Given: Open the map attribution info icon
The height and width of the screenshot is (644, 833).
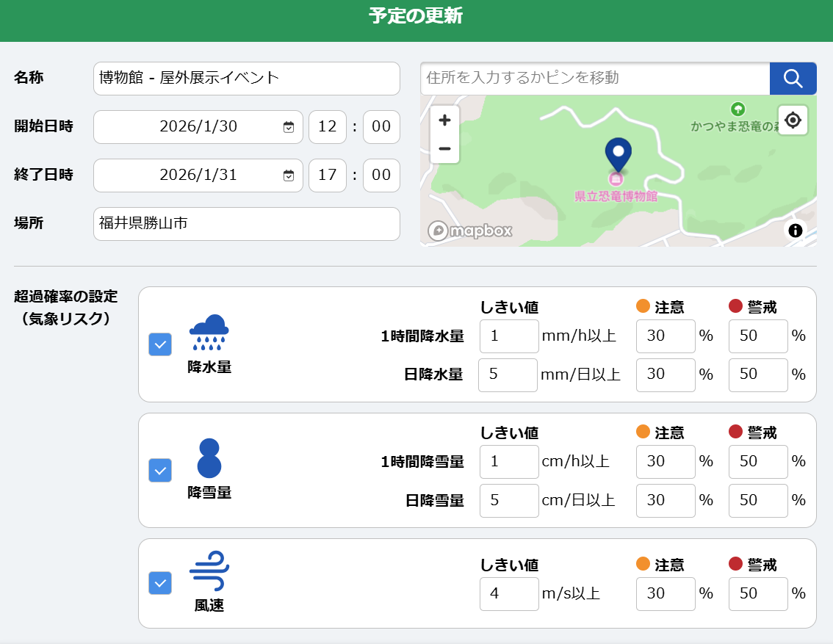Looking at the screenshot, I should 795,231.
